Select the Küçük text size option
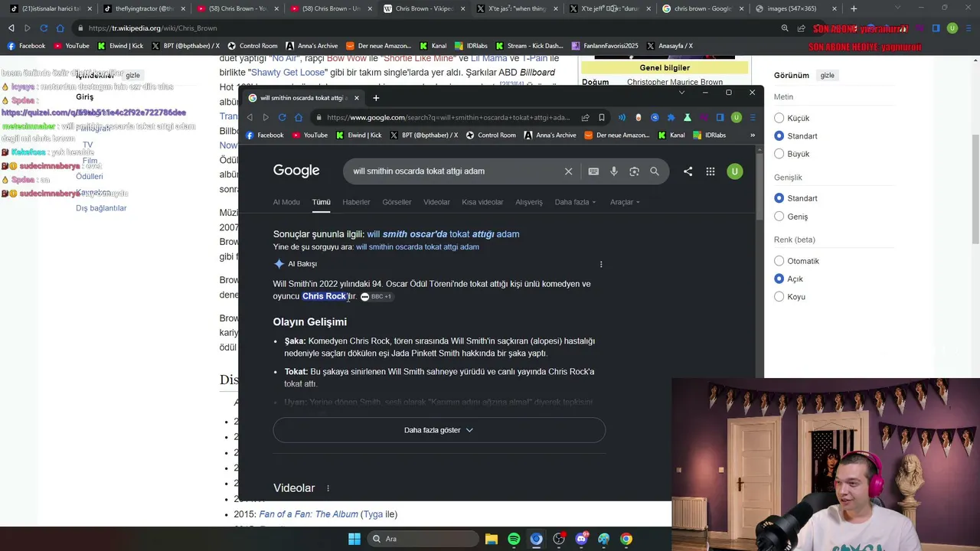 pos(779,118)
